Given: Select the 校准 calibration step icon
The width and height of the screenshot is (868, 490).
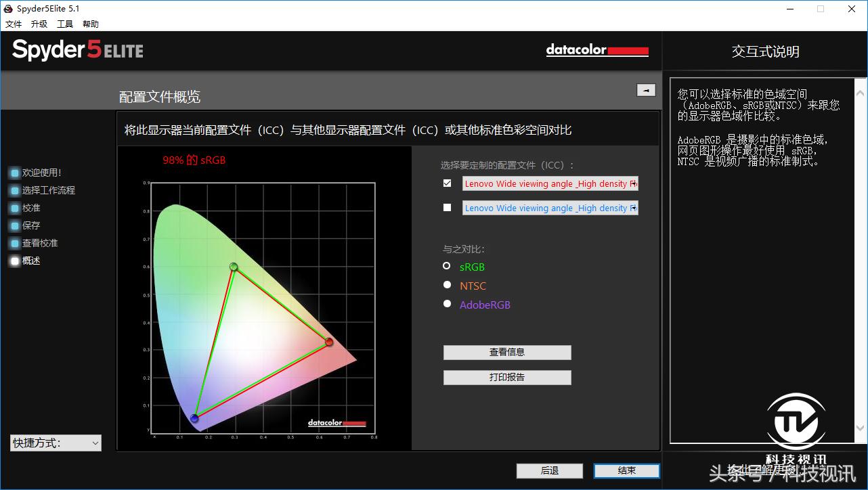Looking at the screenshot, I should point(14,208).
